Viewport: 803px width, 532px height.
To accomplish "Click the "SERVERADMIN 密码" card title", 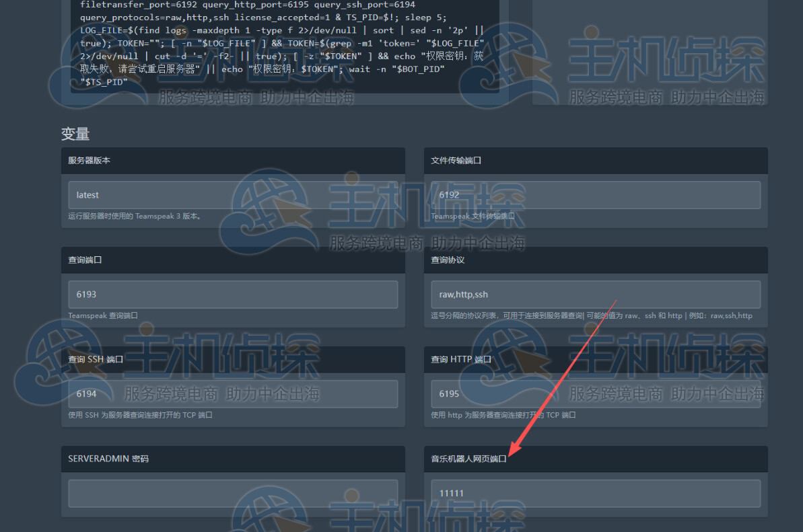I will (x=108, y=459).
